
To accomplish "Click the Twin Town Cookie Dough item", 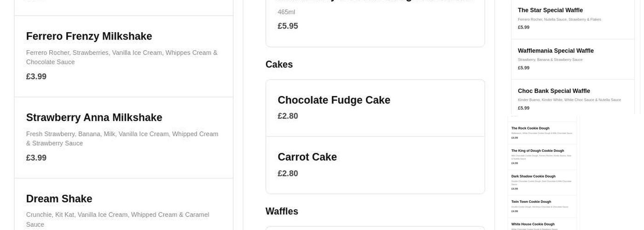I will (x=531, y=201).
